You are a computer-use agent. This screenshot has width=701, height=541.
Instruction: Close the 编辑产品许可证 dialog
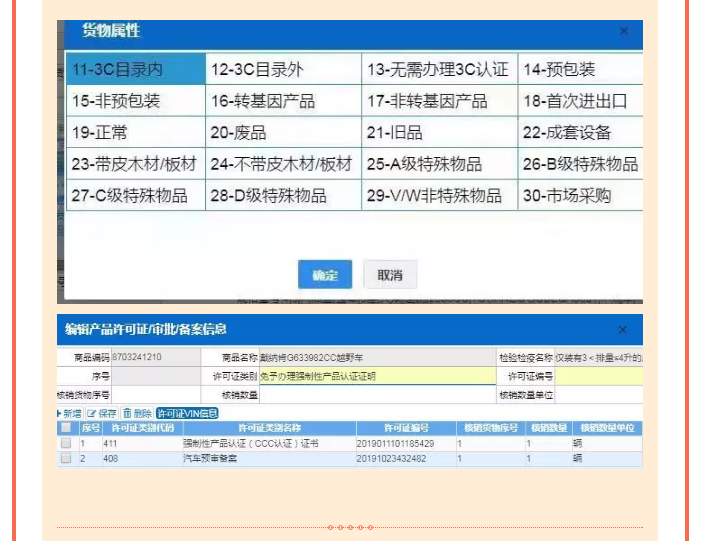(x=623, y=330)
